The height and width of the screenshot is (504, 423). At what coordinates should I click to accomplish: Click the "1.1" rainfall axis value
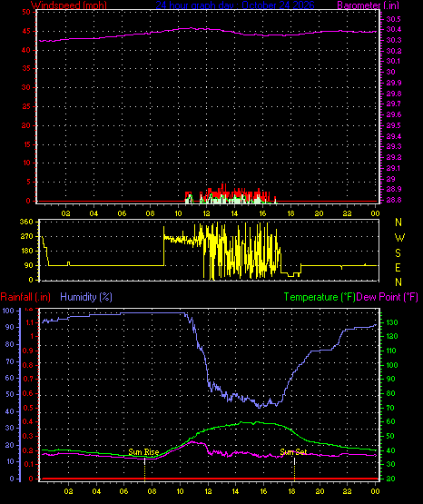pyautogui.click(x=30, y=322)
